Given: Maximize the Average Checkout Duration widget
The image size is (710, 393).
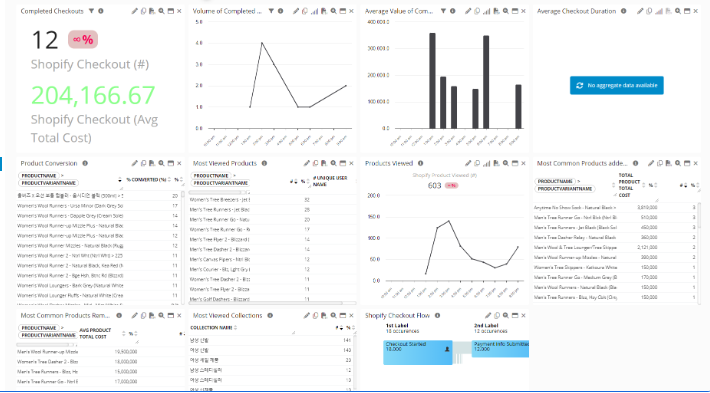Looking at the screenshot, I should pyautogui.click(x=686, y=11).
